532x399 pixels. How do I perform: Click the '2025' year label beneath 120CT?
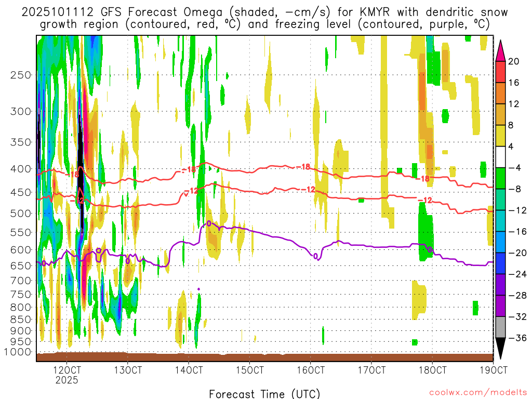coord(67,380)
